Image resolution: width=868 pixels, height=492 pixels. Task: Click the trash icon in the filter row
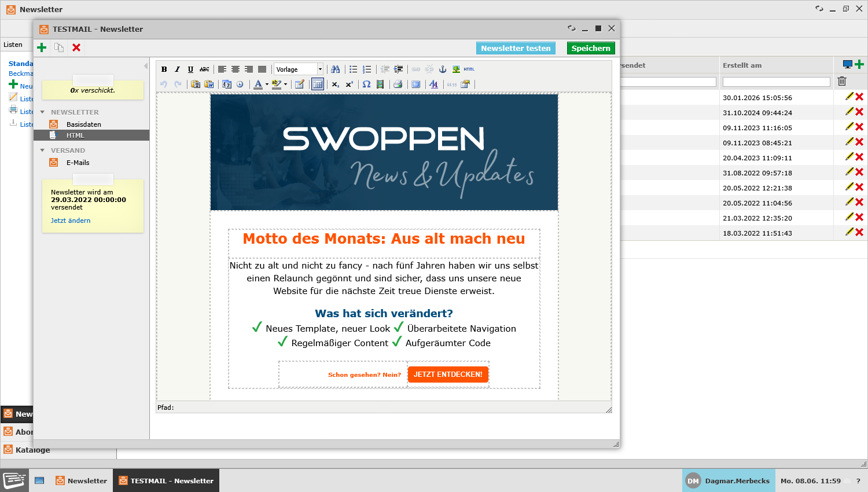coord(842,81)
